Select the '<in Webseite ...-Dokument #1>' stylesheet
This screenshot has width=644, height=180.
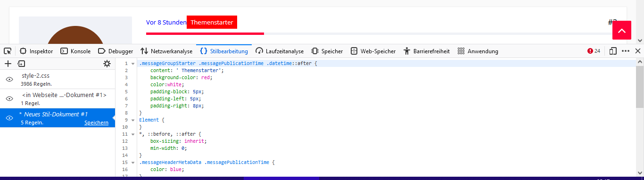click(58, 98)
